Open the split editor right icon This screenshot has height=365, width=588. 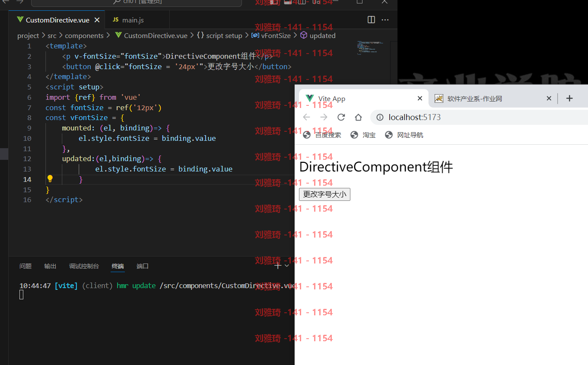click(x=371, y=20)
